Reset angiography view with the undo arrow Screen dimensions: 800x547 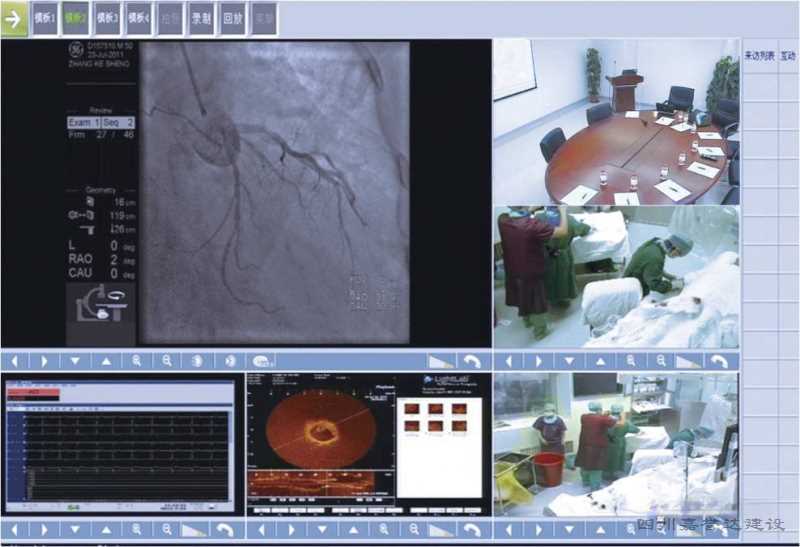[472, 361]
